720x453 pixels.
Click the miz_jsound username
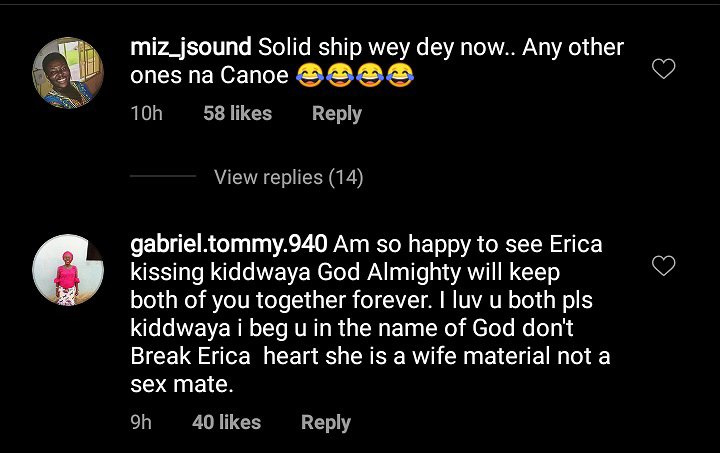click(191, 47)
